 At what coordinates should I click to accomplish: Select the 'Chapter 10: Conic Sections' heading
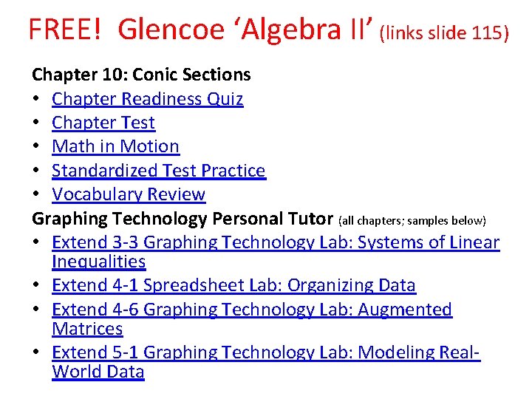[x=141, y=75]
